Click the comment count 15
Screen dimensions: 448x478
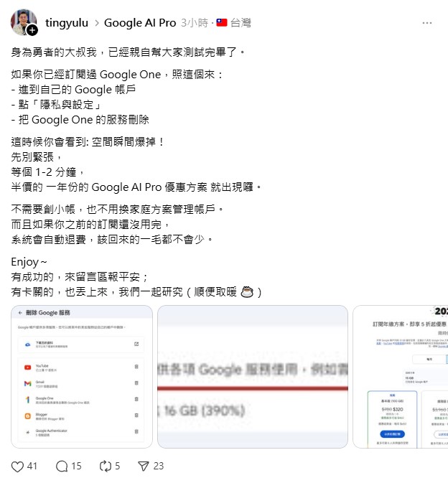point(76,466)
